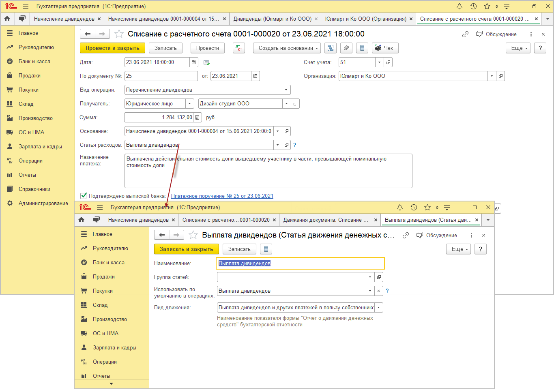Open document report list icon in front window
554x392 pixels.
tap(266, 249)
